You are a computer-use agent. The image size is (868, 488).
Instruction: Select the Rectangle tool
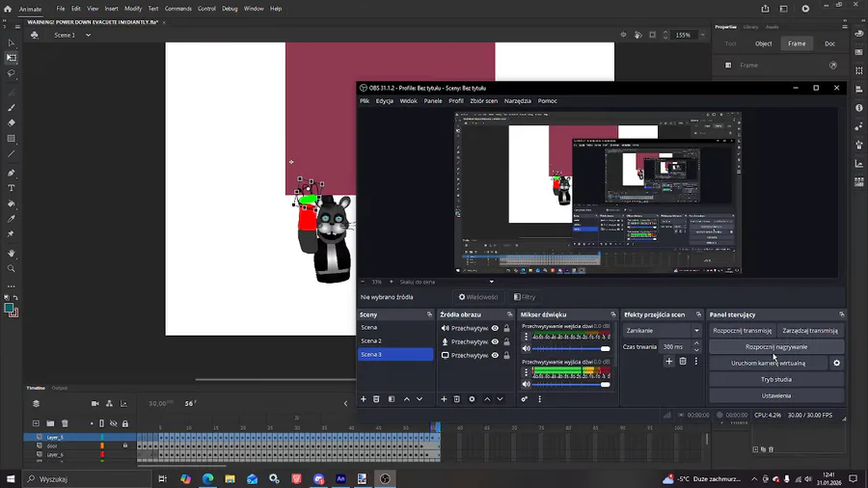[11, 138]
